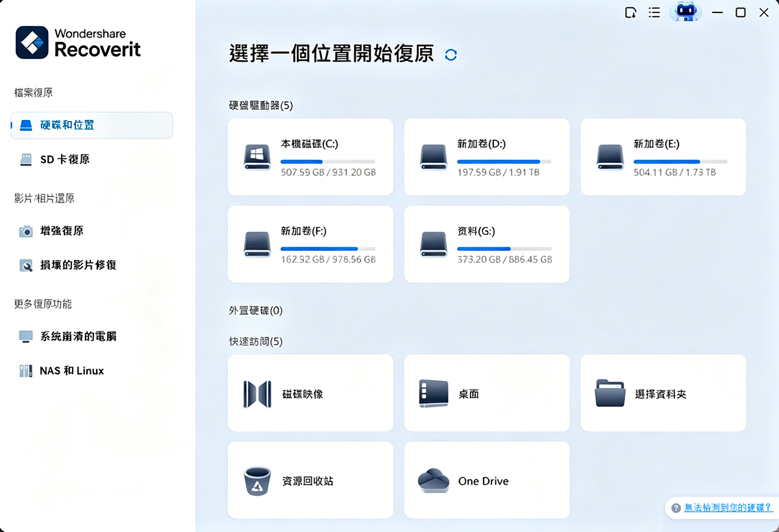
Task: Click the 資源回收站 label
Action: [x=308, y=481]
